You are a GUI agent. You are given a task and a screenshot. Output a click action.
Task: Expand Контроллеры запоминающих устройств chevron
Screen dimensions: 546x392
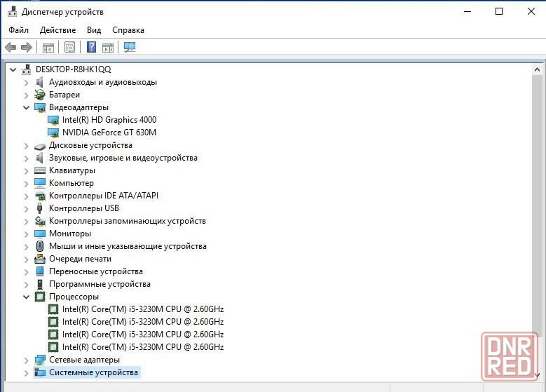click(x=26, y=222)
